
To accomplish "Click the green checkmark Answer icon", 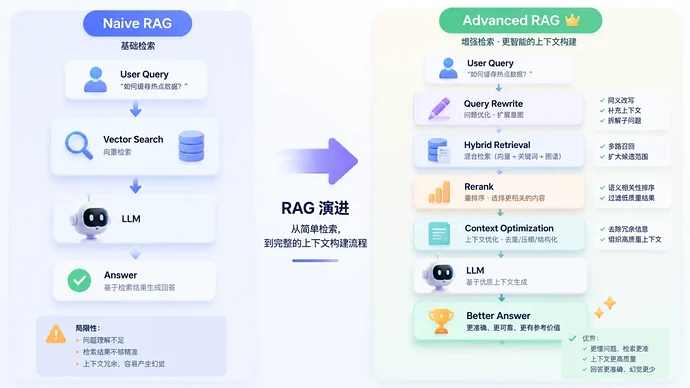I will pyautogui.click(x=79, y=280).
